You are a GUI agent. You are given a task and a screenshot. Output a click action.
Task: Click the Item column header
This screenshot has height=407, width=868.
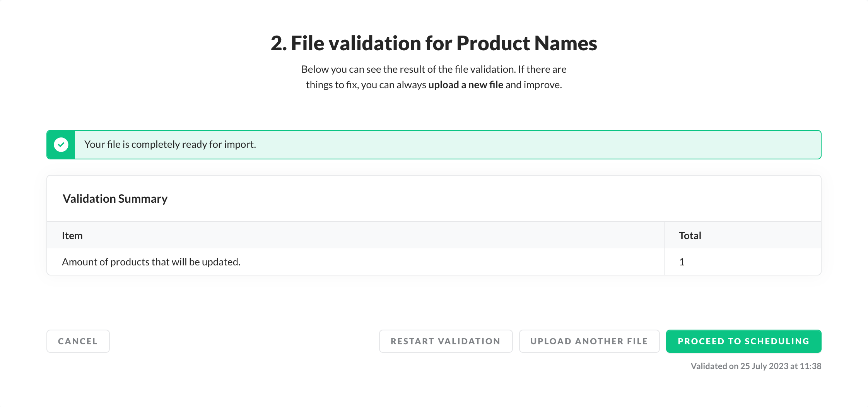[x=72, y=236]
